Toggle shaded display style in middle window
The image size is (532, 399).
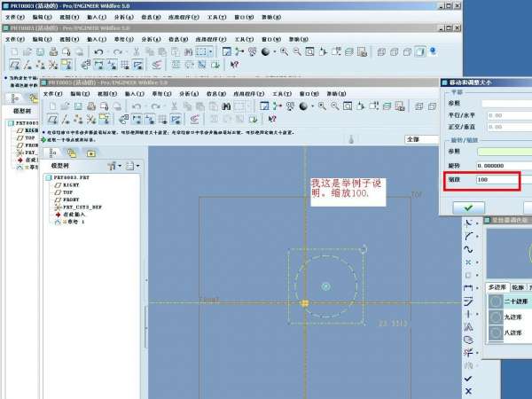pyautogui.click(x=420, y=51)
